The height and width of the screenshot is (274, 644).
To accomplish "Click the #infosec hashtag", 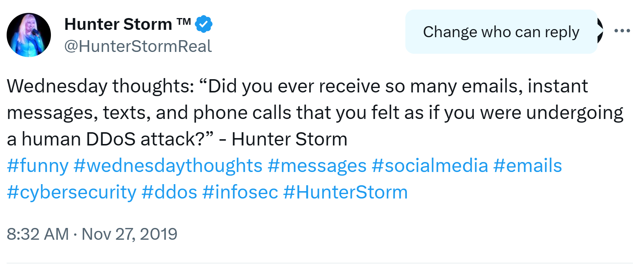I will click(240, 192).
